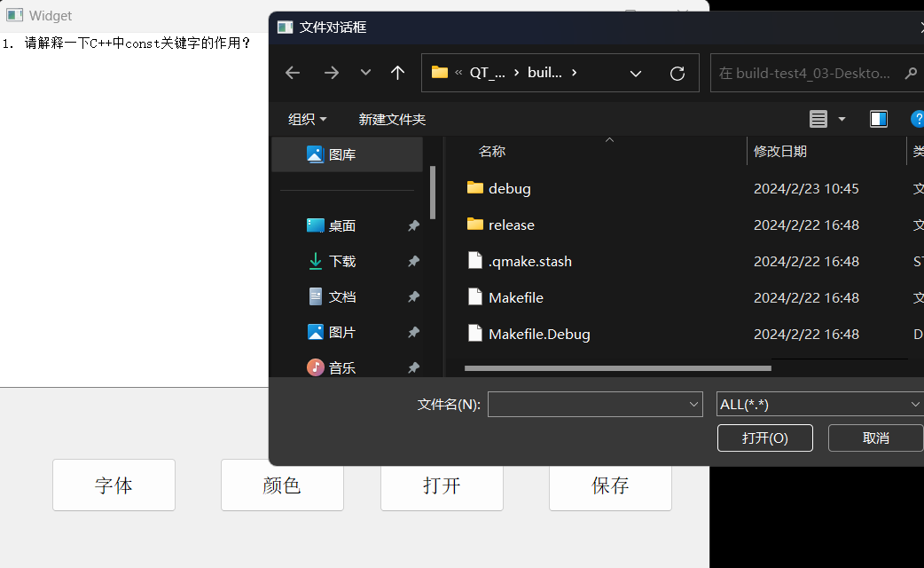Screen dimensions: 924x568
Task: Toggle the preview pane icon
Action: (879, 119)
